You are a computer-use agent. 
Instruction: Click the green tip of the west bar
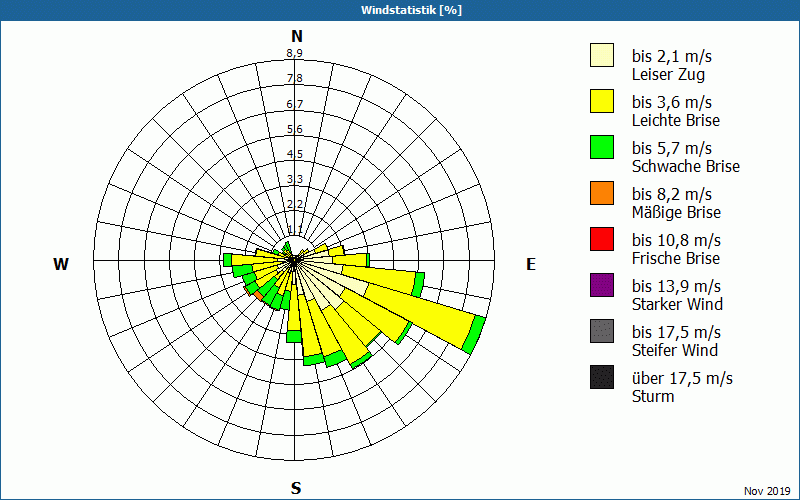(228, 260)
